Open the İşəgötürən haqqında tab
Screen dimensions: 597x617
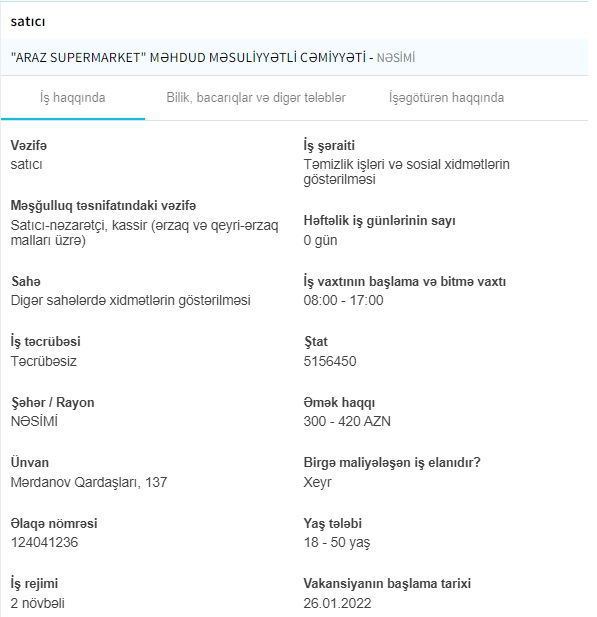(446, 98)
